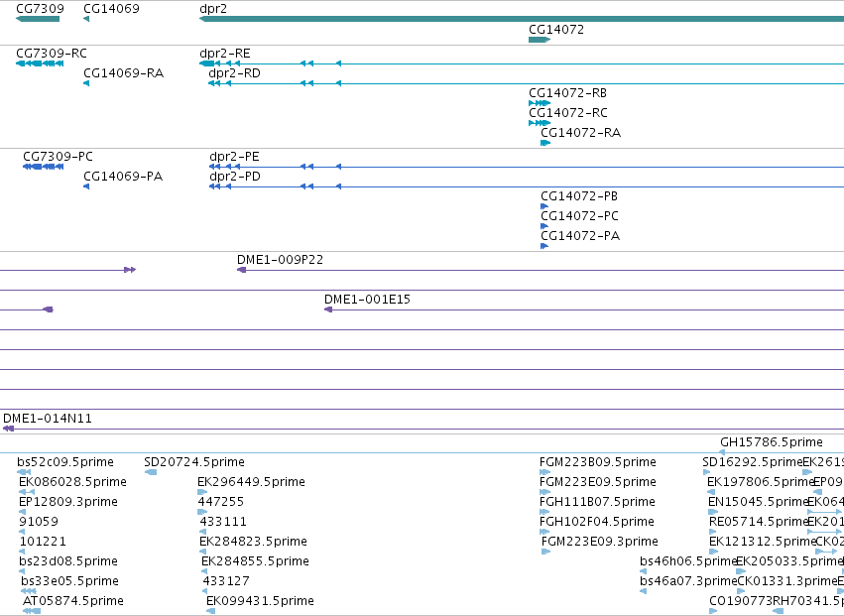The width and height of the screenshot is (844, 616).
Task: Click the FGH111B07.5prime label
Action: 597,502
